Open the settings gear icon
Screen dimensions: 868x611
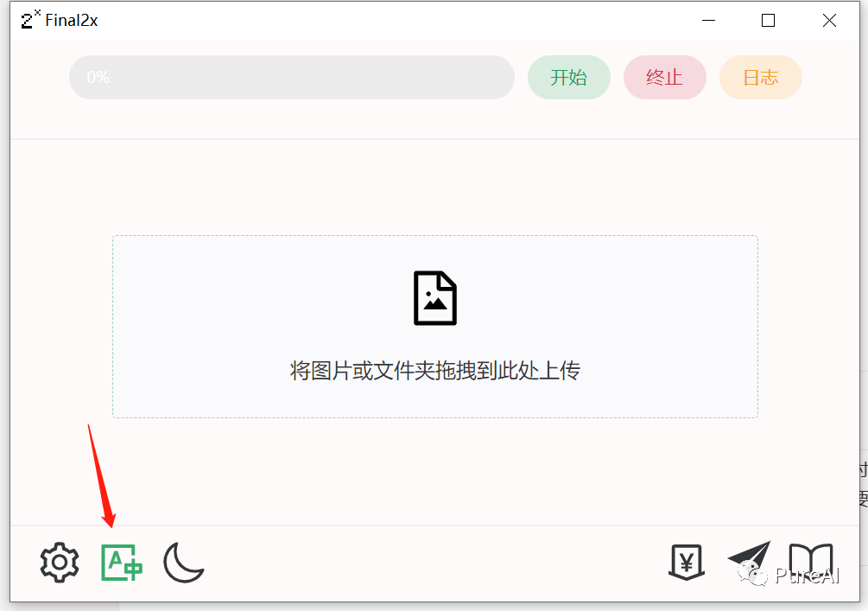point(60,563)
